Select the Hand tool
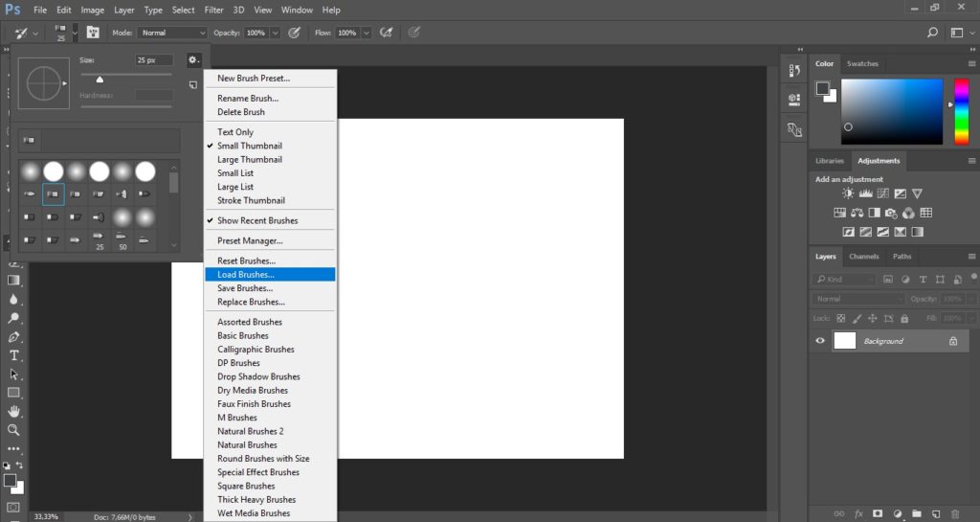The image size is (980, 522). (13, 412)
